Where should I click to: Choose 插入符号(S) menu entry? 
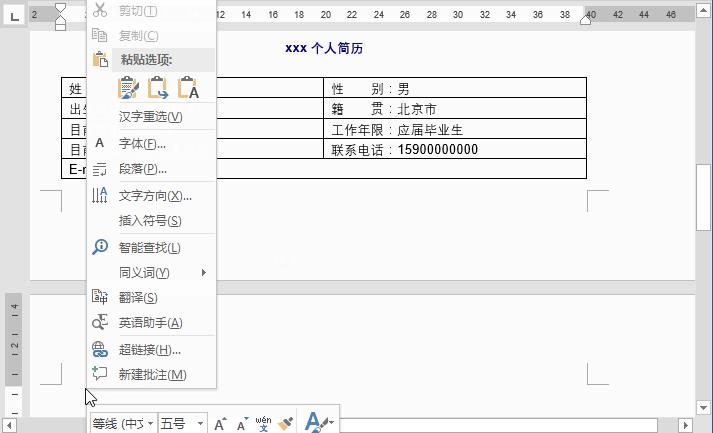(x=151, y=221)
